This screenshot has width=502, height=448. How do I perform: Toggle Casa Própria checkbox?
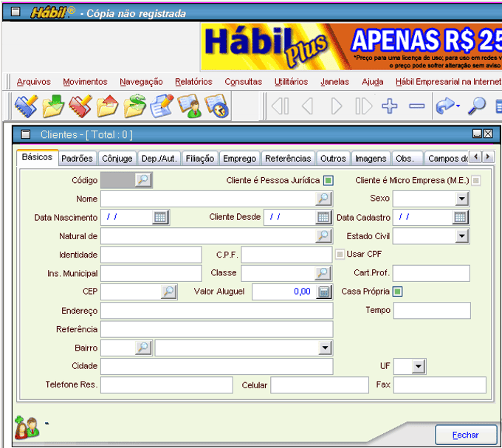[x=397, y=292]
